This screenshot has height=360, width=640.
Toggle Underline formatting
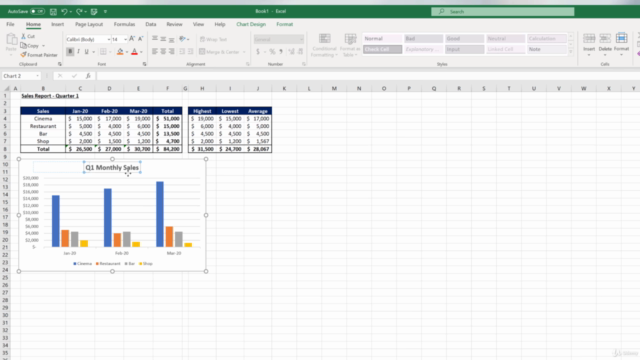click(87, 52)
